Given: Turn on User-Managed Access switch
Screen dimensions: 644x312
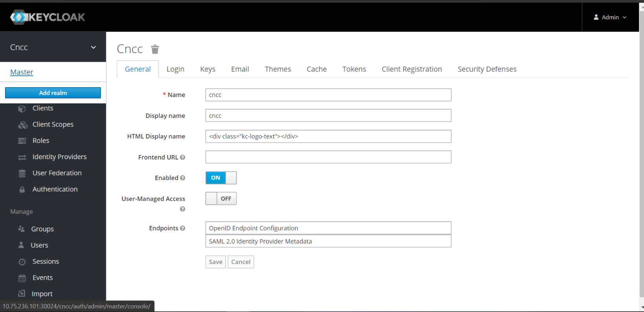Looking at the screenshot, I should point(221,199).
